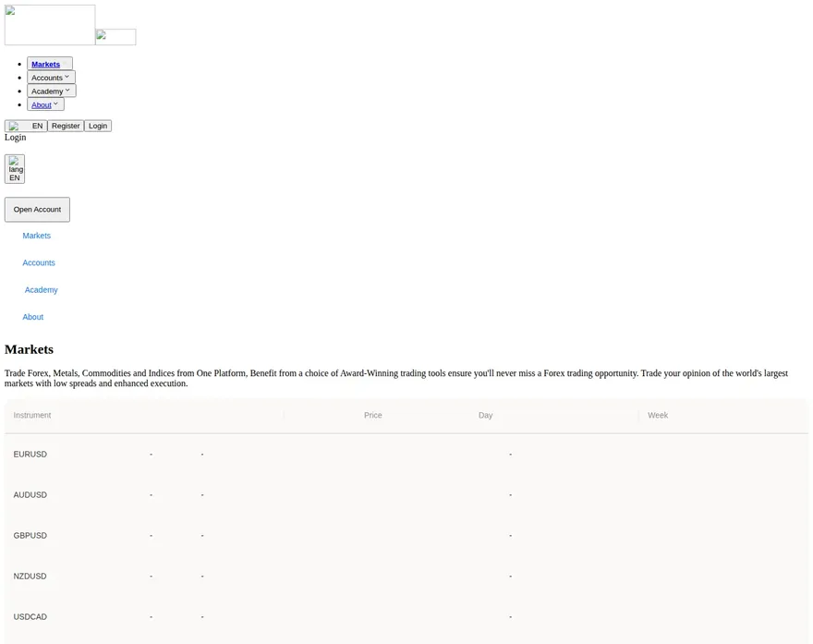813x644 pixels.
Task: Click the Login button
Action: click(98, 126)
